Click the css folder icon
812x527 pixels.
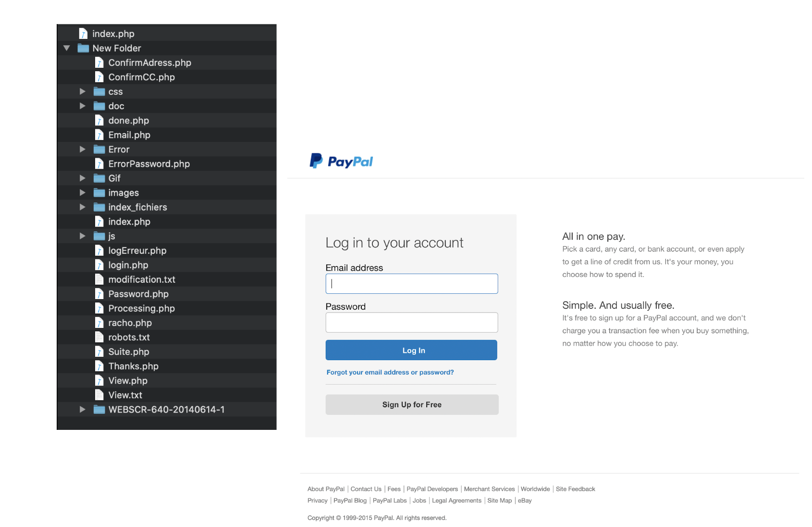coord(99,91)
